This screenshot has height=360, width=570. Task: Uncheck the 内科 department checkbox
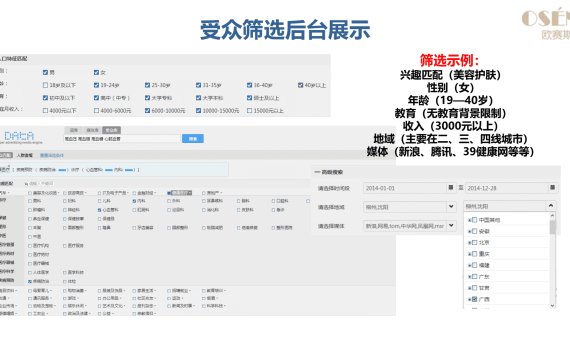(x=134, y=201)
